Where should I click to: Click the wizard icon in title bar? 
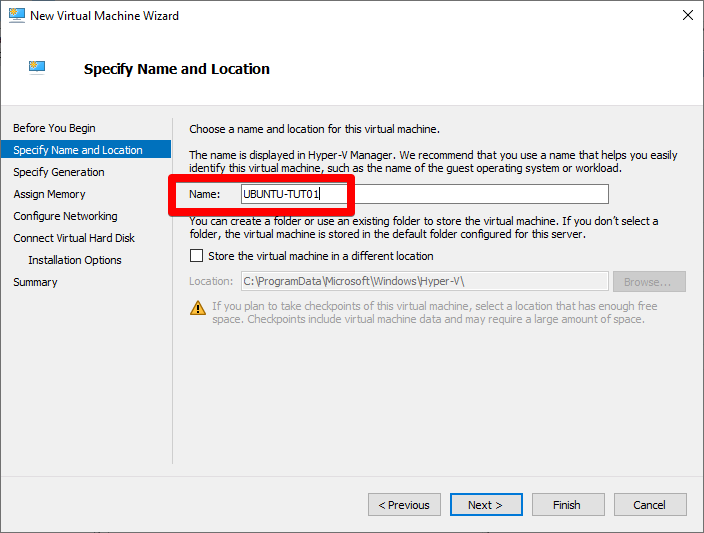coord(17,15)
